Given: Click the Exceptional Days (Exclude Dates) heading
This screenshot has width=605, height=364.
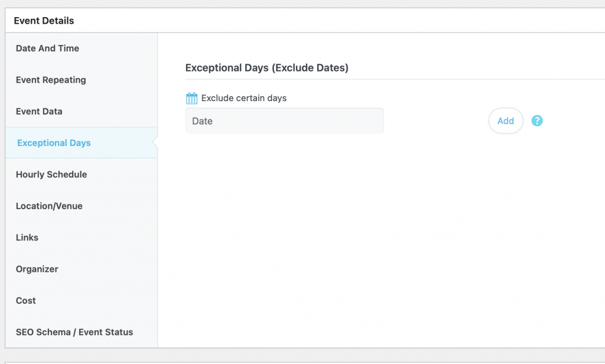Looking at the screenshot, I should click(266, 68).
